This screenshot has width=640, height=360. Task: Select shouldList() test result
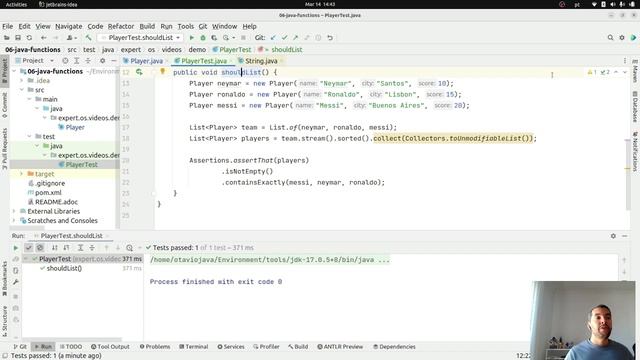(64, 268)
